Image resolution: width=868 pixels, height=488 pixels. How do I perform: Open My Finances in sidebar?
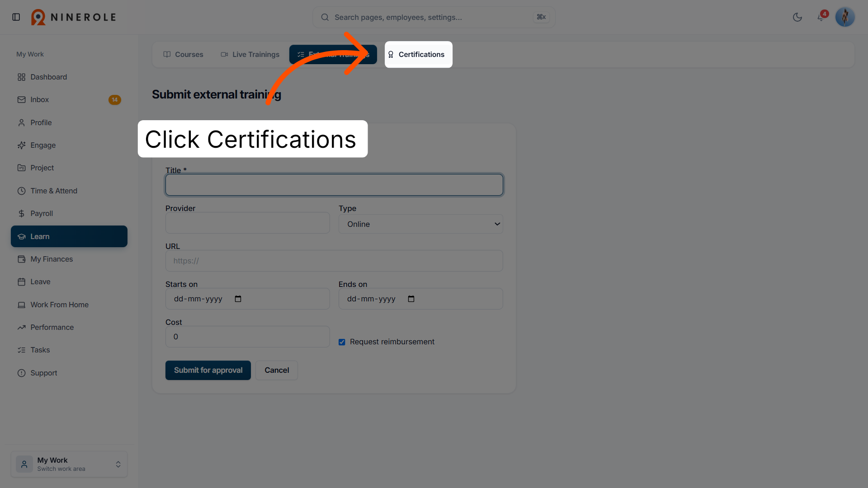coord(69,259)
